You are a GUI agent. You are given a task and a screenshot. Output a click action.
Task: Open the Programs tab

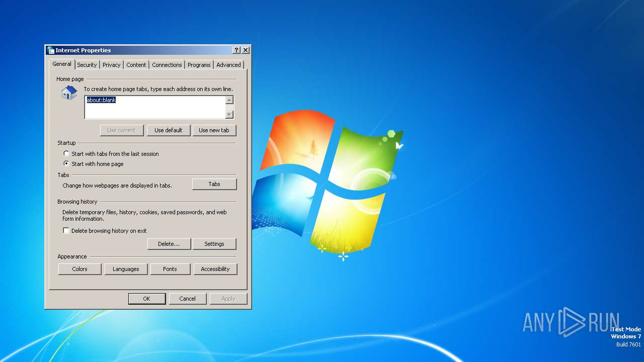199,65
